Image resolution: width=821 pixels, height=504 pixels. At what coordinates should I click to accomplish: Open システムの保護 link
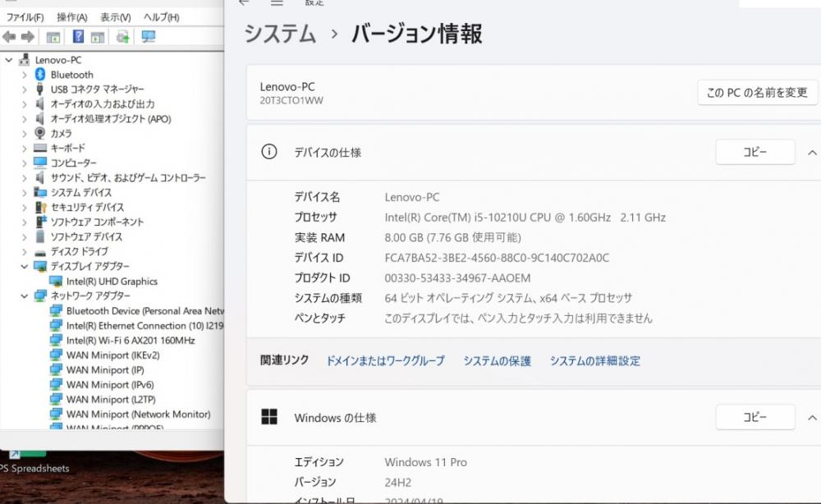[497, 360]
